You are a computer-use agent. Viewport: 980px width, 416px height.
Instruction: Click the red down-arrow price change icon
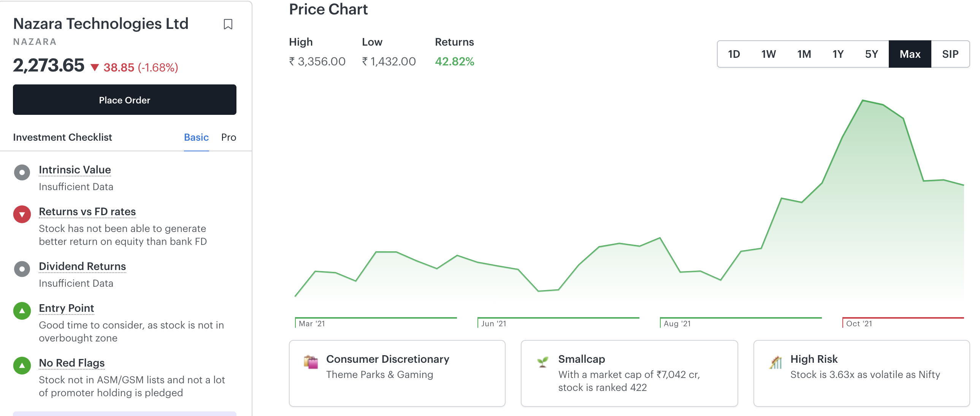(x=95, y=68)
